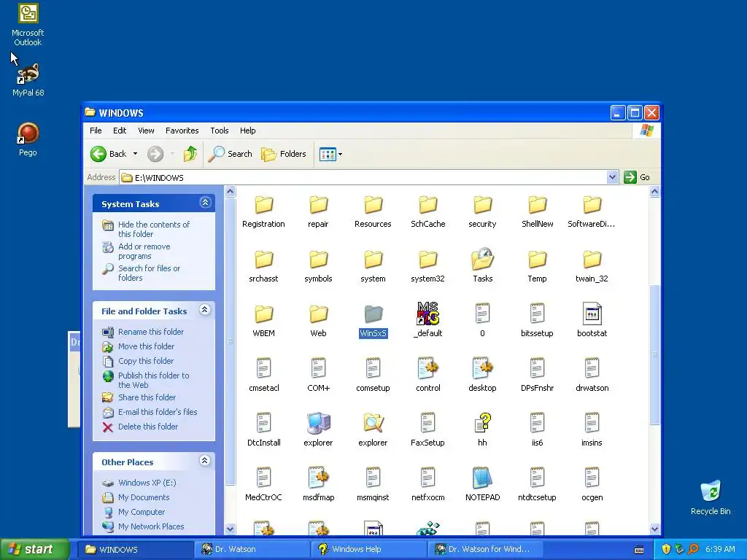Select the drwatson log file
This screenshot has width=747, height=560.
592,375
